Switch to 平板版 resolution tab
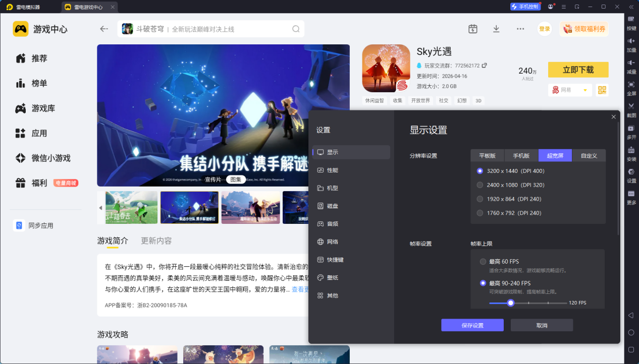This screenshot has height=364, width=639. pyautogui.click(x=487, y=156)
